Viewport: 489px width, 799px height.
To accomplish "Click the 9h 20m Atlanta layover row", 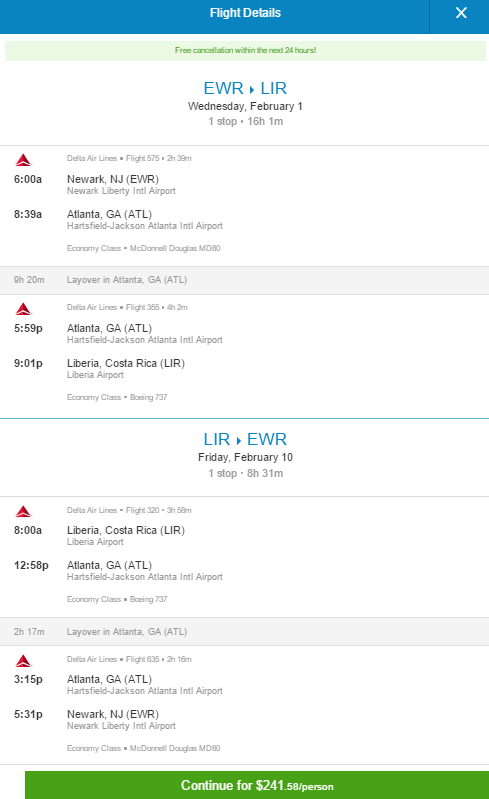I will point(244,280).
